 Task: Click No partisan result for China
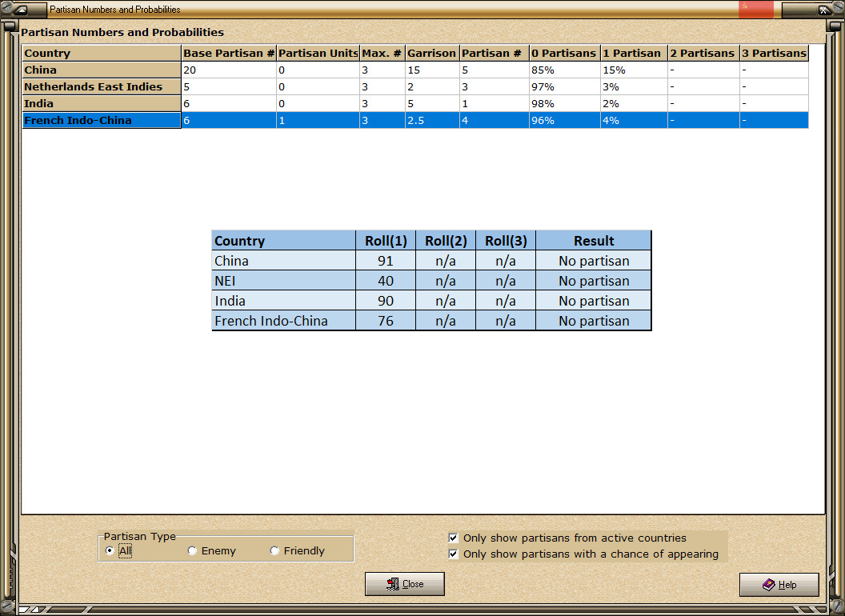coord(594,261)
